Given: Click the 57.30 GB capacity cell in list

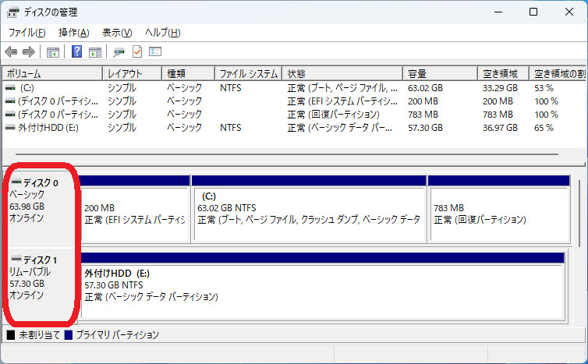Looking at the screenshot, I should point(425,128).
